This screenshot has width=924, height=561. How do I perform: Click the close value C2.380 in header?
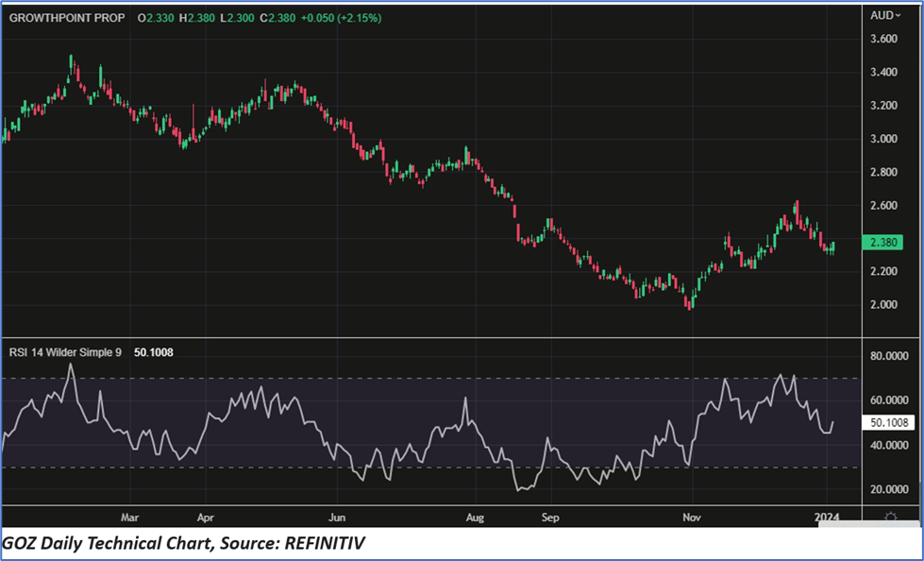click(277, 18)
